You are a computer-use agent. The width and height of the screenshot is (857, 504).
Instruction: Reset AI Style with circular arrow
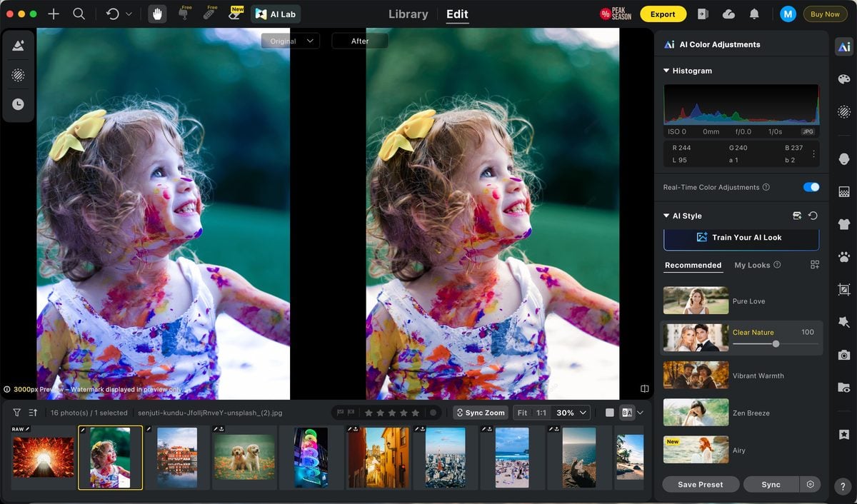813,216
